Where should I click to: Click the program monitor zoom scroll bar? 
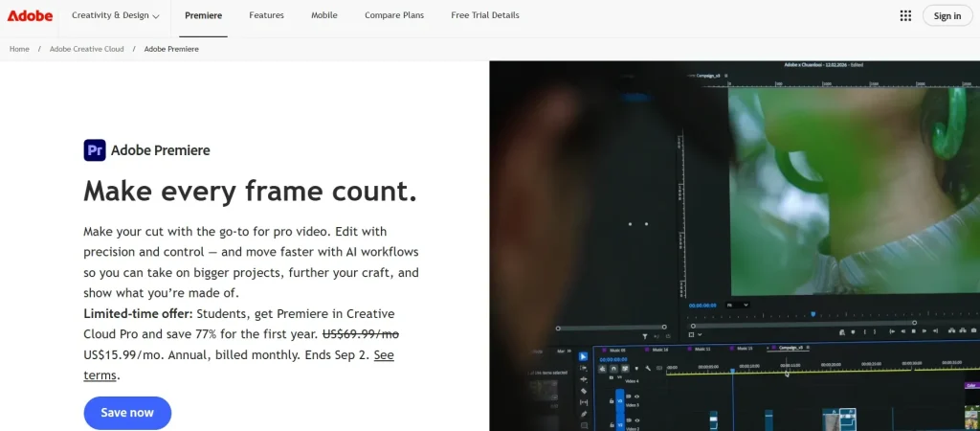[x=804, y=324]
